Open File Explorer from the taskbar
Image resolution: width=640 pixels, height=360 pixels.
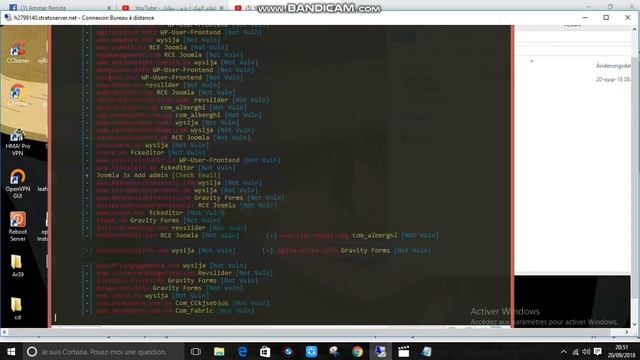219,351
